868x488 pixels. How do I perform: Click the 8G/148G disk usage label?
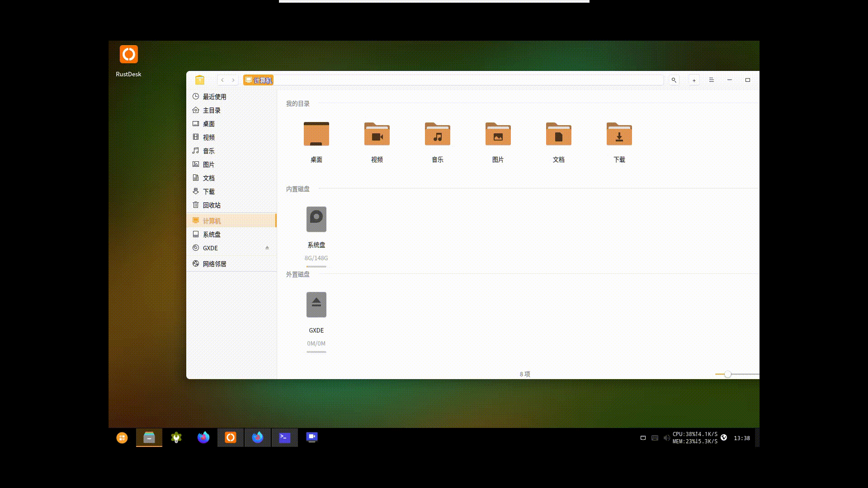(316, 258)
